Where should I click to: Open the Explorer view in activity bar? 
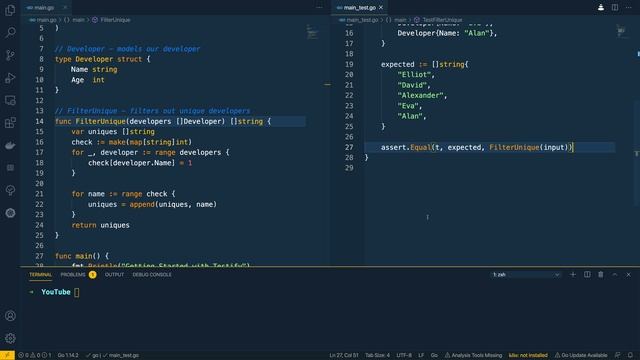pos(10,10)
